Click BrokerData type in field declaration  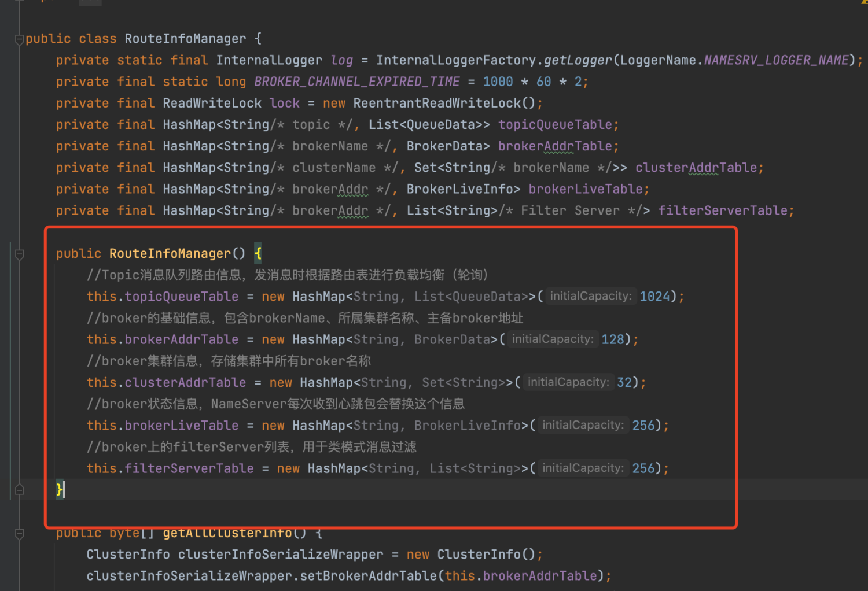point(444,146)
